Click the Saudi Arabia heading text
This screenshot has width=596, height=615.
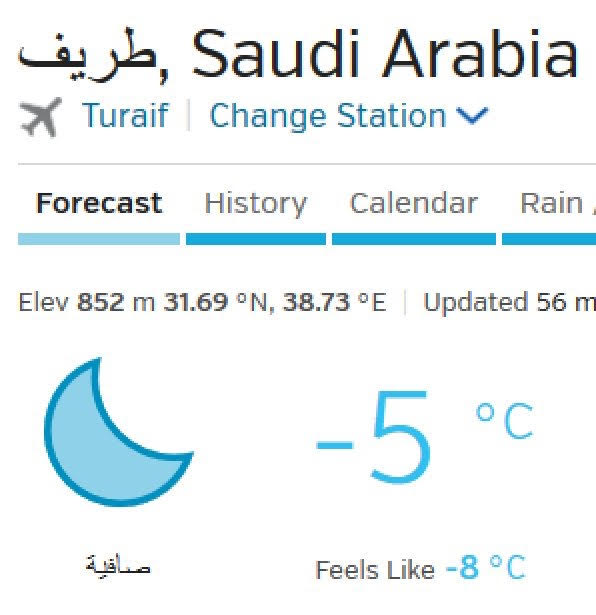tap(385, 54)
